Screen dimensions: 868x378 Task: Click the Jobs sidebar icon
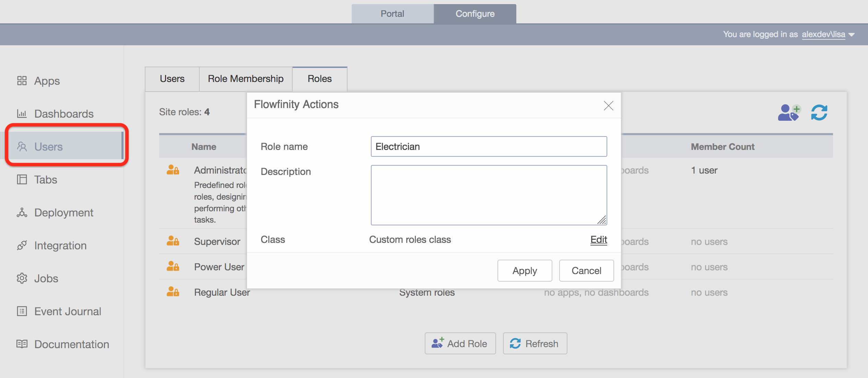coord(22,278)
